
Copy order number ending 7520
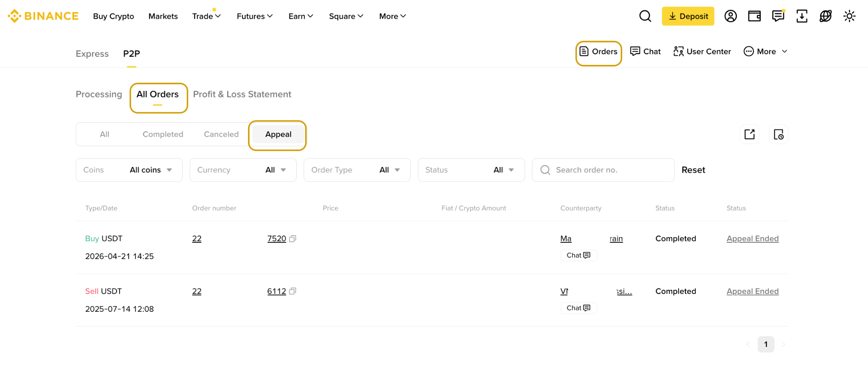(x=292, y=239)
